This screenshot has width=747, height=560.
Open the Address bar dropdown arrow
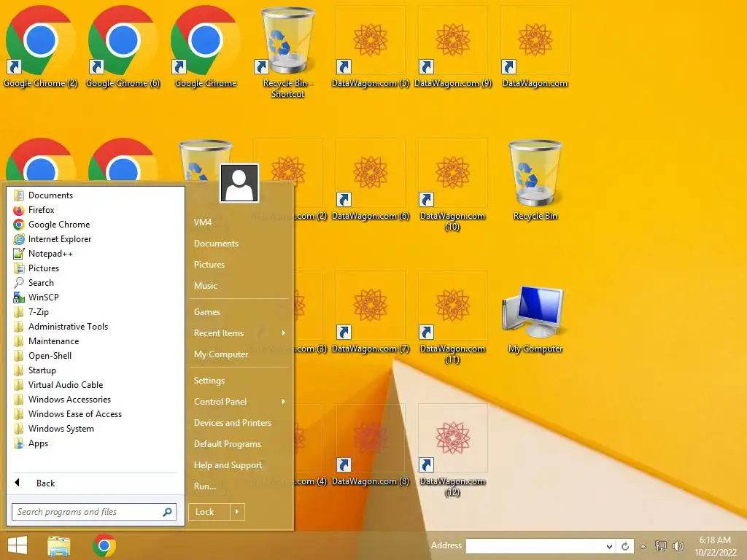pos(609,547)
